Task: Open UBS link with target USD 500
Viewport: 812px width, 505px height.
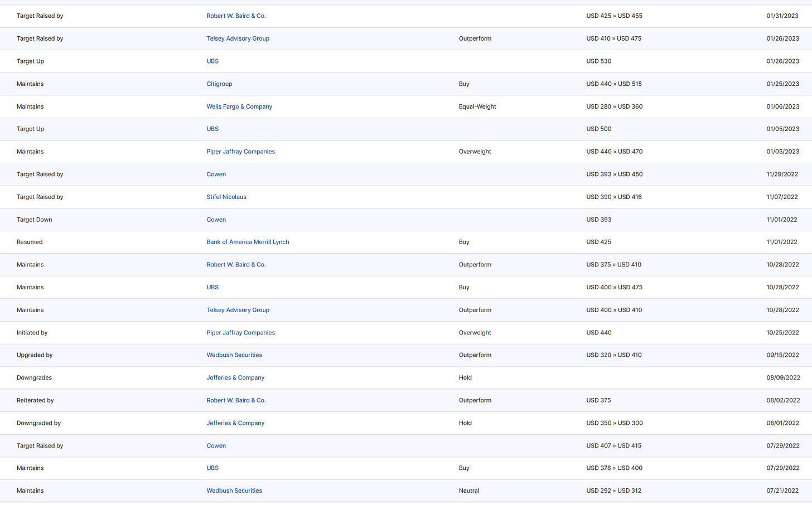Action: pos(212,129)
